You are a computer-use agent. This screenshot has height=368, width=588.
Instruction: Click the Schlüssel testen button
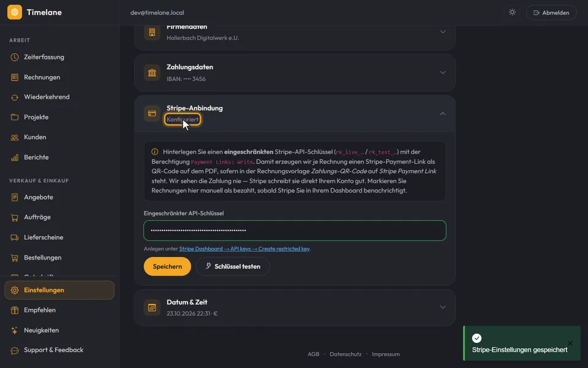coord(233,267)
